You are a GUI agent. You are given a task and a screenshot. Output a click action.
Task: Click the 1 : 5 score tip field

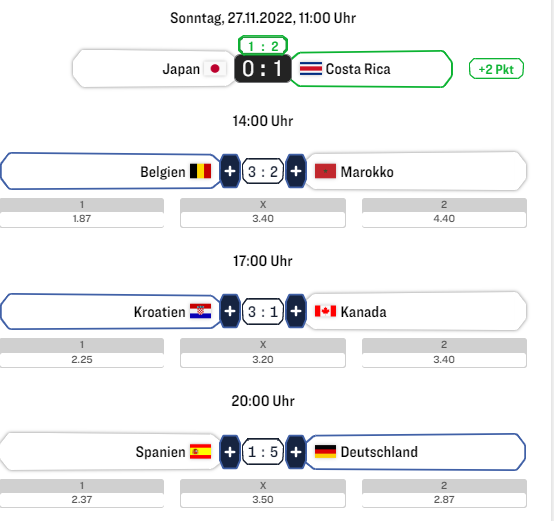[263, 452]
